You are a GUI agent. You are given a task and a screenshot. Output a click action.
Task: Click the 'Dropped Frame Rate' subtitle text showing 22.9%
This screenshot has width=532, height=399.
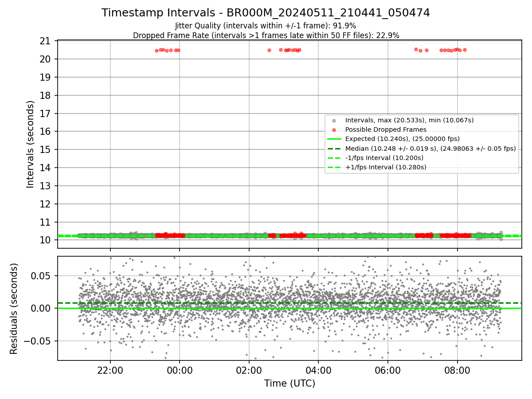pos(266,35)
